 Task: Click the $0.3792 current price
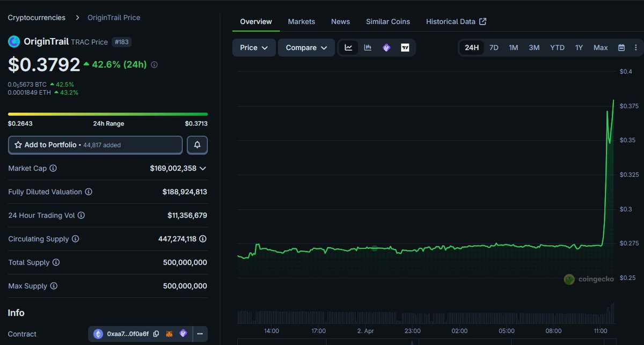point(44,65)
